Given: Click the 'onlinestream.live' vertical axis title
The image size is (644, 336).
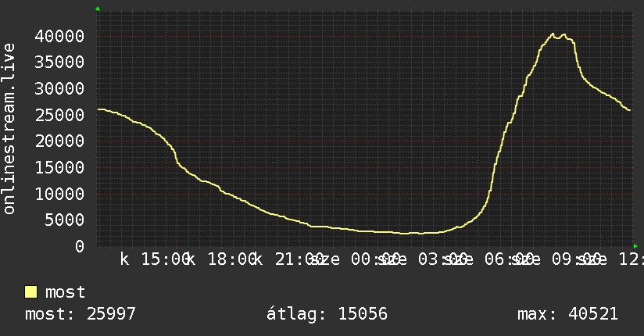Looking at the screenshot, I should (9, 129).
